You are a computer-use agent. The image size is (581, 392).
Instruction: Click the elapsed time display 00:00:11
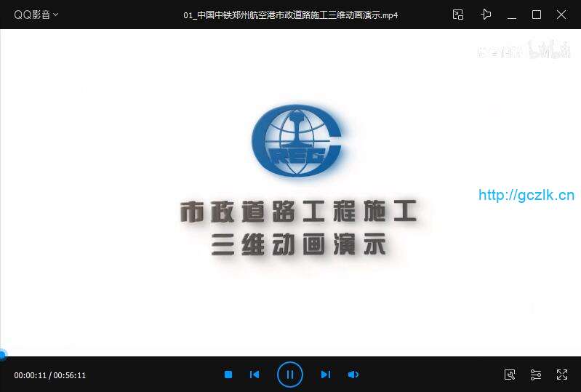click(31, 375)
